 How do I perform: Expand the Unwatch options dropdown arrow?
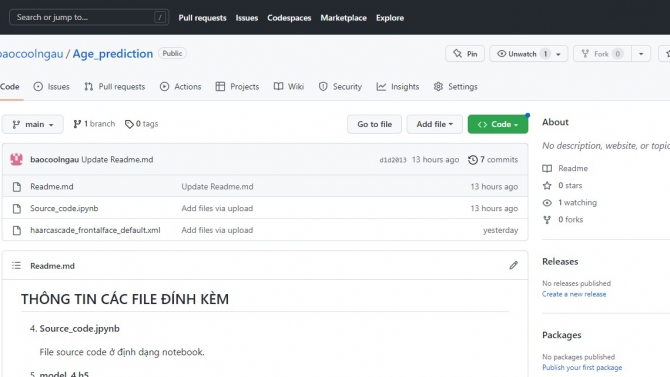[x=558, y=54]
